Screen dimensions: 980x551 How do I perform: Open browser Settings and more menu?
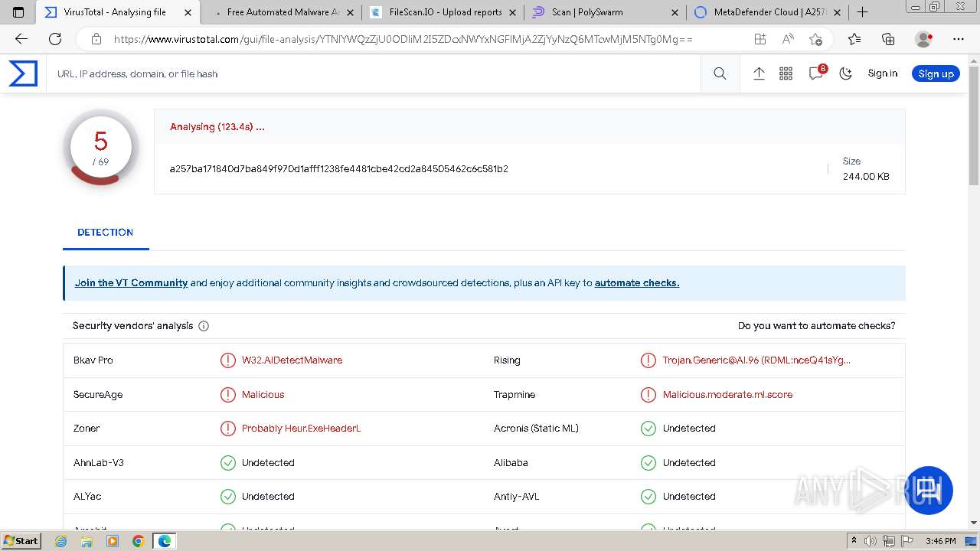click(x=959, y=39)
